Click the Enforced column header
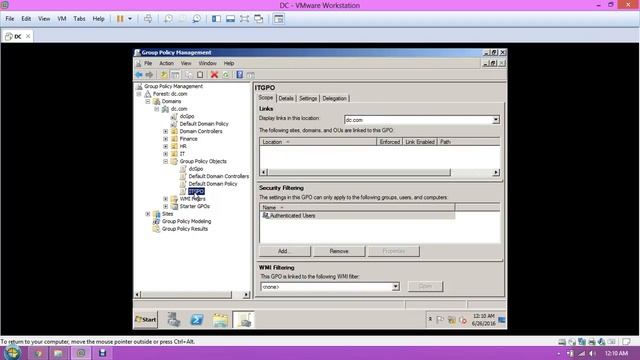 [389, 142]
